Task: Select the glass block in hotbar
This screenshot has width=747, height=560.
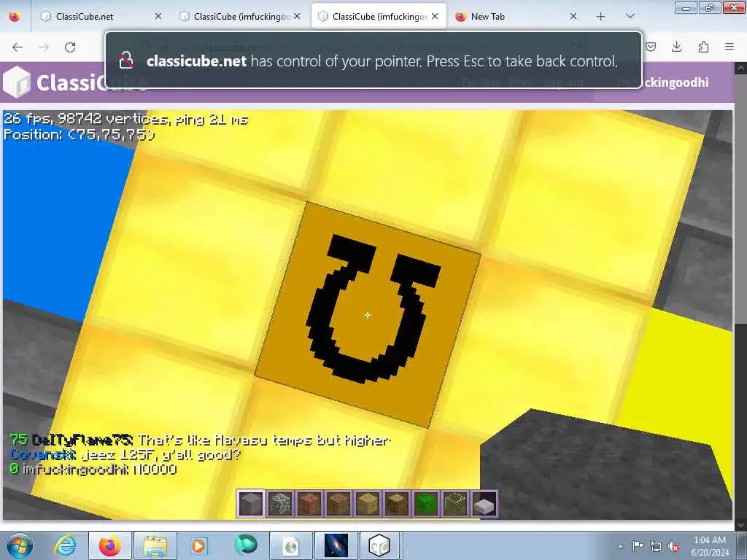Action: point(454,503)
